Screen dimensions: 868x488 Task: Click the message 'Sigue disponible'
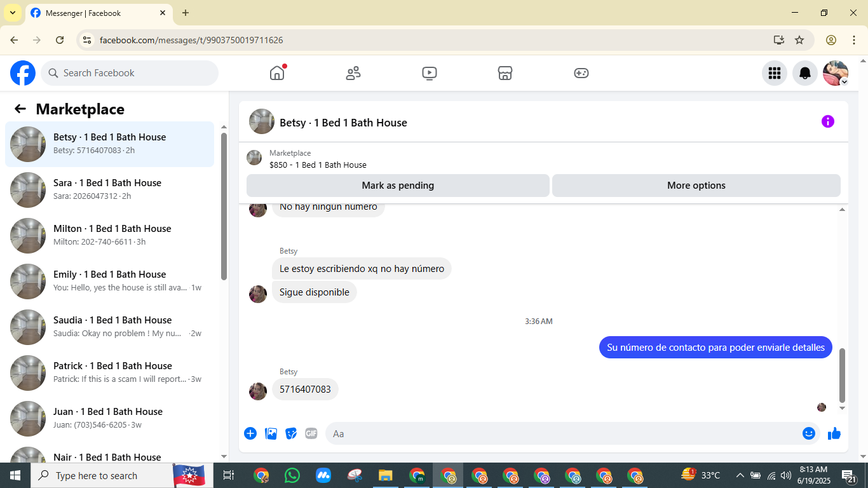coord(315,292)
